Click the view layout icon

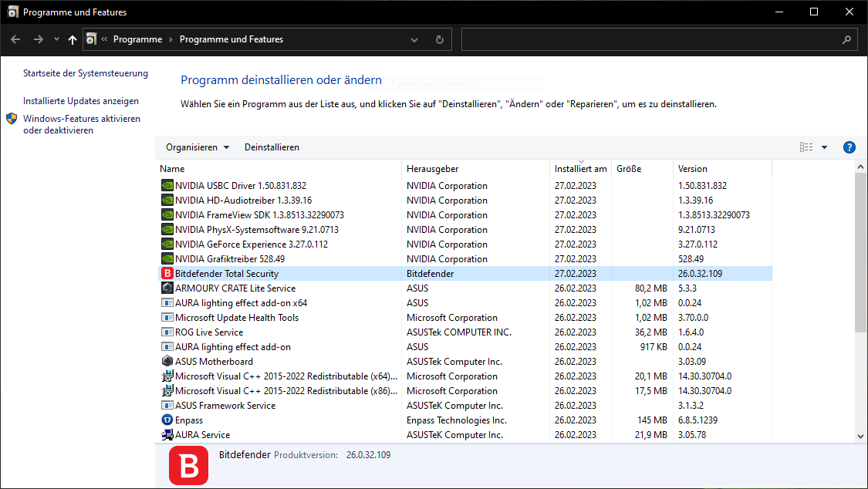(806, 147)
